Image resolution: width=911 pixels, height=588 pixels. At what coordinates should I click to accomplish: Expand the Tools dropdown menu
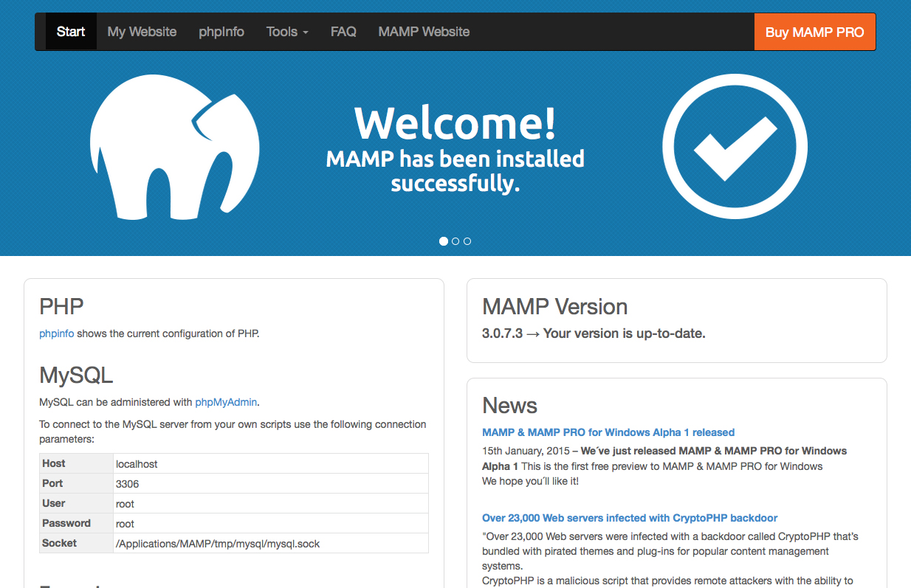pyautogui.click(x=287, y=32)
